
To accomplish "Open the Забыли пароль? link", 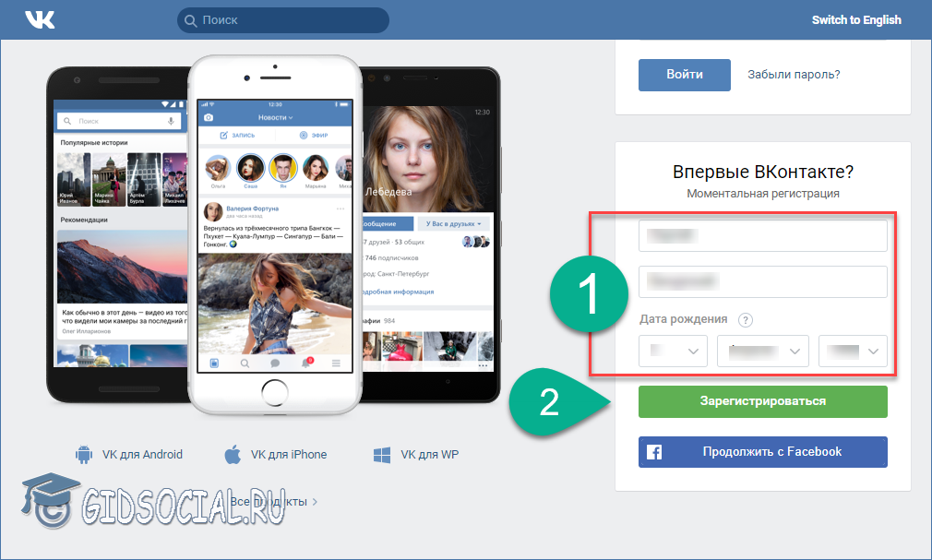I will pos(794,75).
